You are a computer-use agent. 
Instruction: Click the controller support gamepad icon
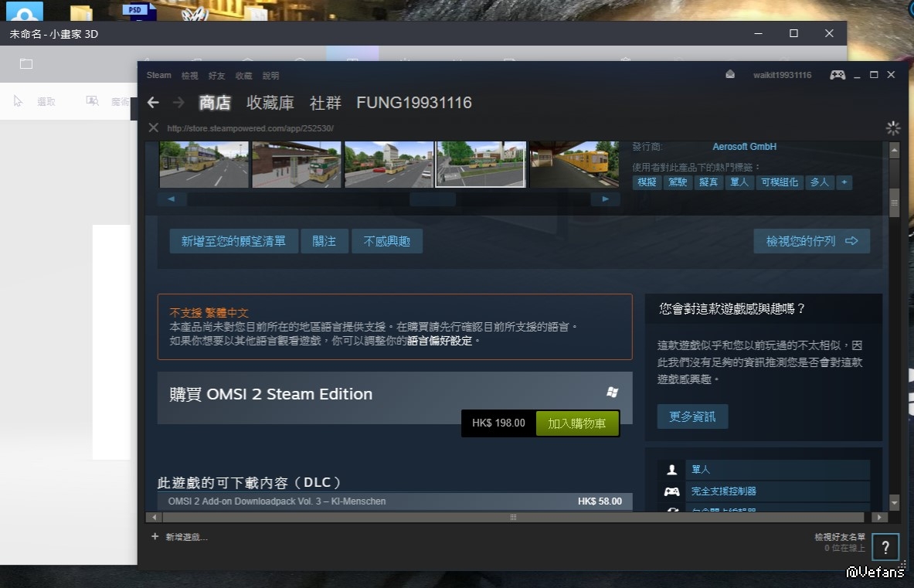tap(671, 492)
